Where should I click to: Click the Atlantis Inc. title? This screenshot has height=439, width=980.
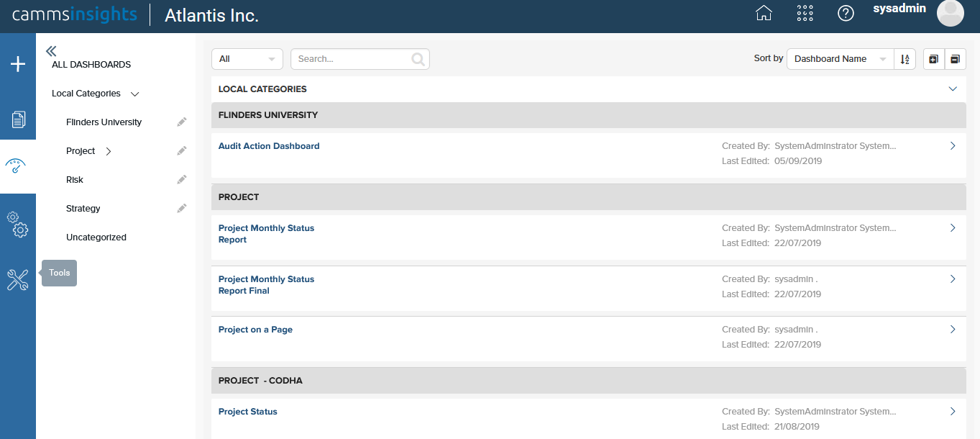point(211,15)
